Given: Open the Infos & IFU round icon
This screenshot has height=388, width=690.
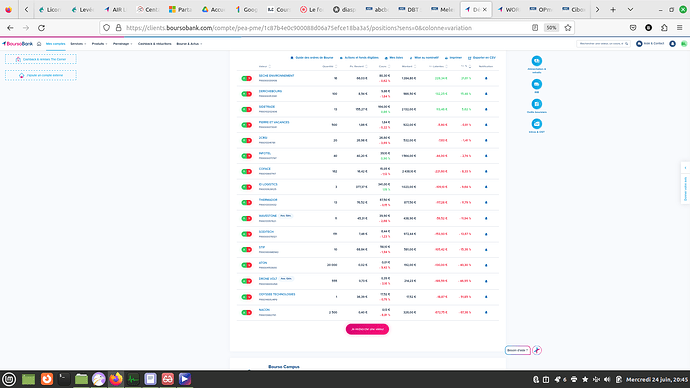Looking at the screenshot, I should pos(536,124).
